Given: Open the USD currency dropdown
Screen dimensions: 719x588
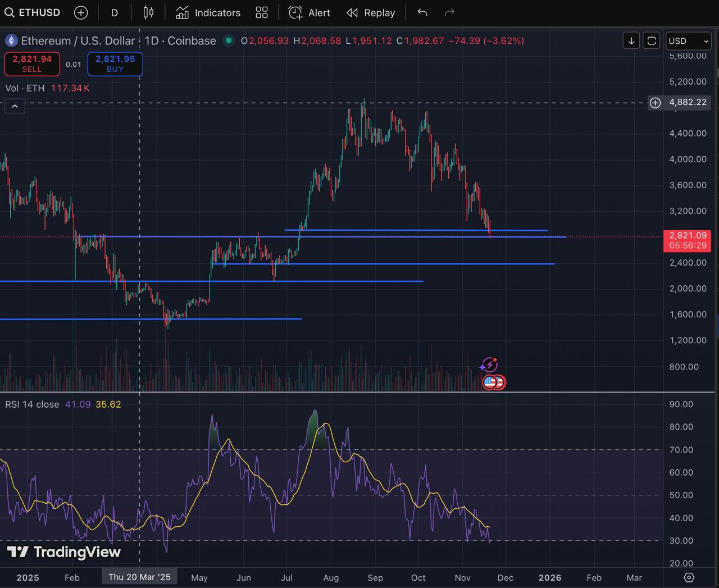Looking at the screenshot, I should (688, 41).
